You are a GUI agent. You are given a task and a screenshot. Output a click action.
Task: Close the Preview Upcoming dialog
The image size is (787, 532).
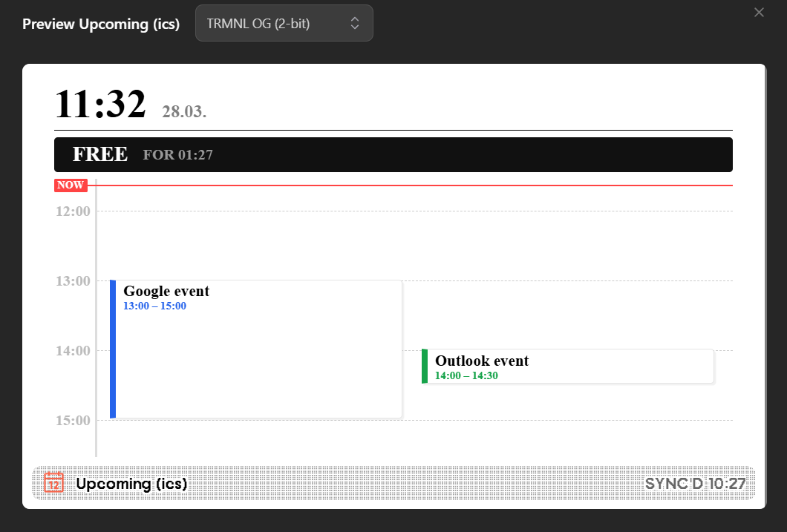coord(759,13)
